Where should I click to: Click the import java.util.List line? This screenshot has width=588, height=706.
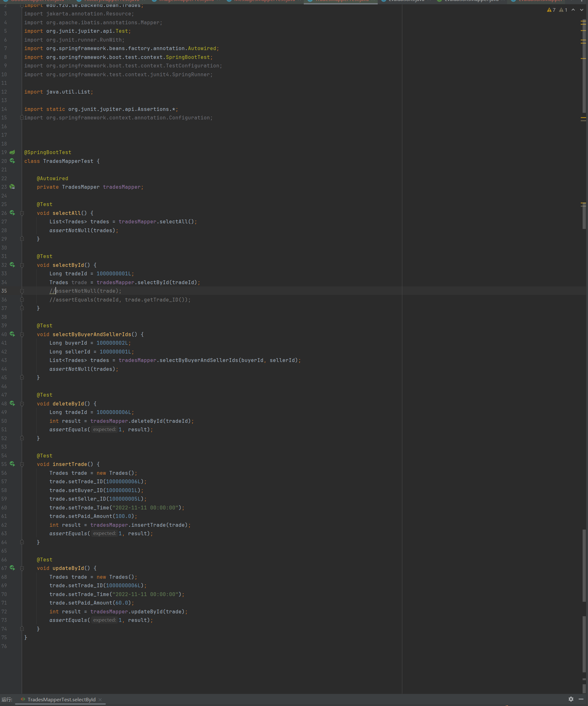(59, 92)
